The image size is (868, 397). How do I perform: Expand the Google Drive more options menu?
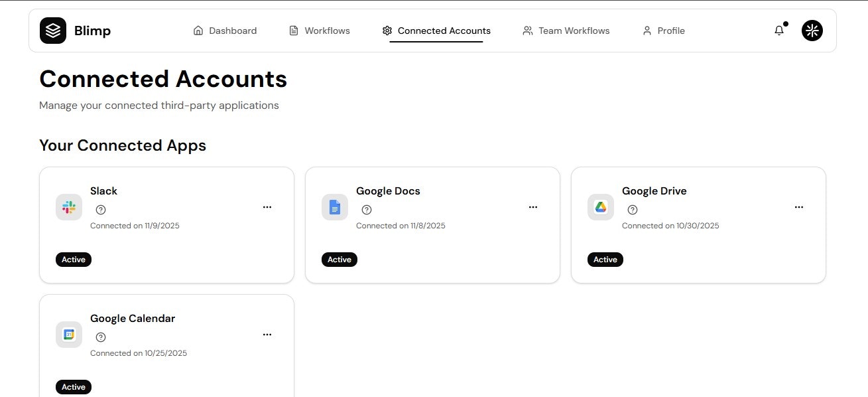(x=799, y=207)
